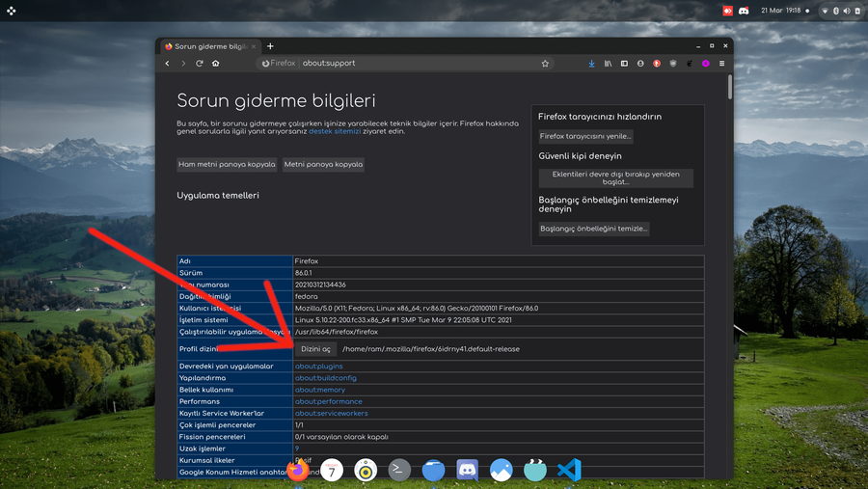Open the Calendar app in the dock
Image resolution: width=868 pixels, height=489 pixels.
[332, 470]
